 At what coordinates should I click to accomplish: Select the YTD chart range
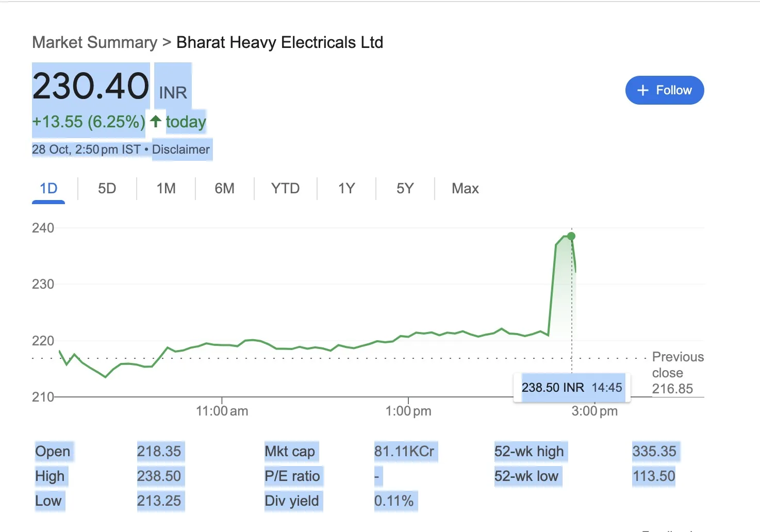285,188
